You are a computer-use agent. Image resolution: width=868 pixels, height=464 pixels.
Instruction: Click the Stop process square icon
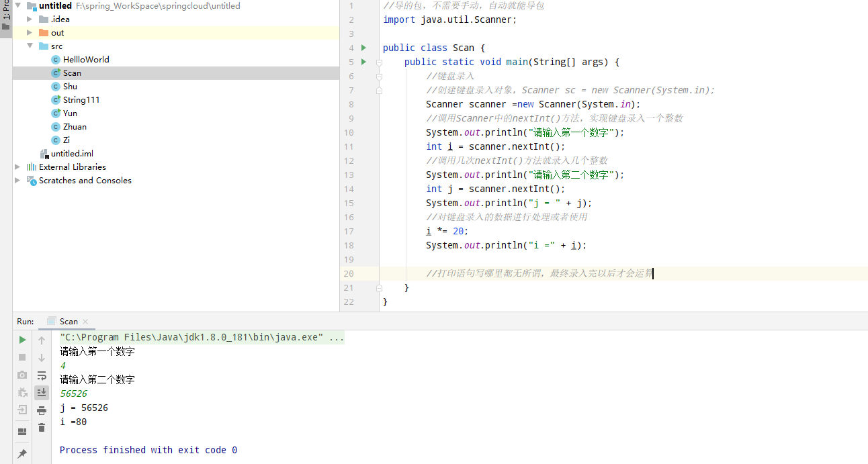pyautogui.click(x=22, y=357)
